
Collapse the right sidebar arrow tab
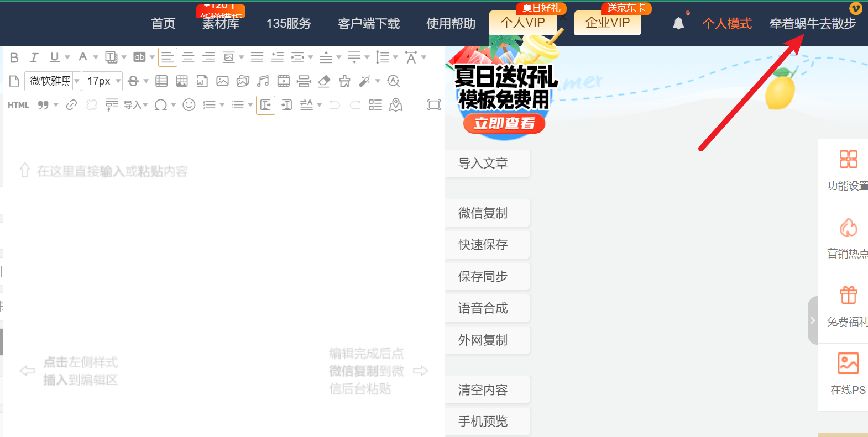[x=813, y=320]
